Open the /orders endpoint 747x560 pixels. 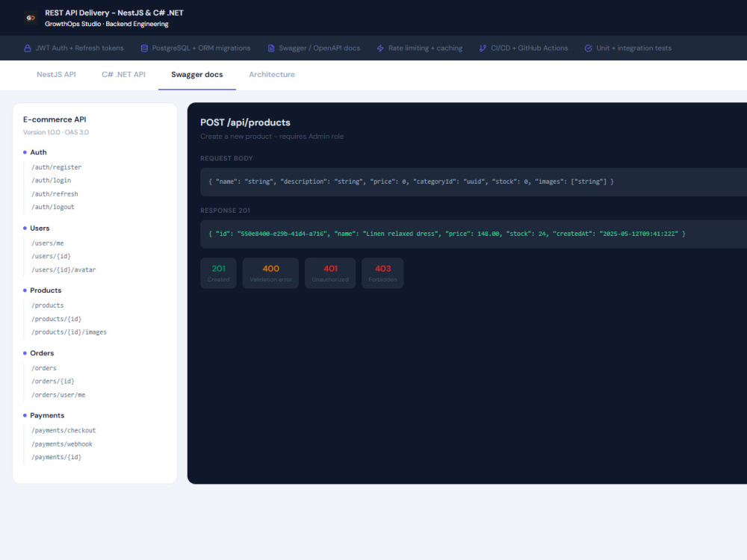click(44, 368)
